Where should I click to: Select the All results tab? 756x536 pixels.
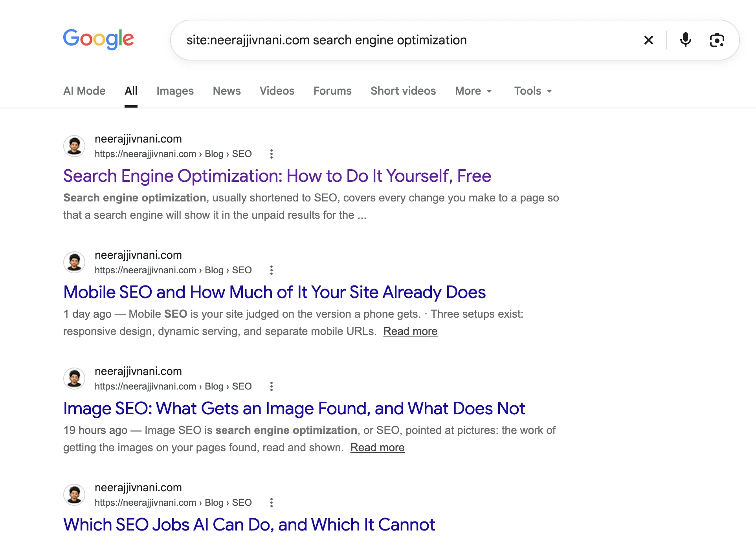(x=131, y=91)
